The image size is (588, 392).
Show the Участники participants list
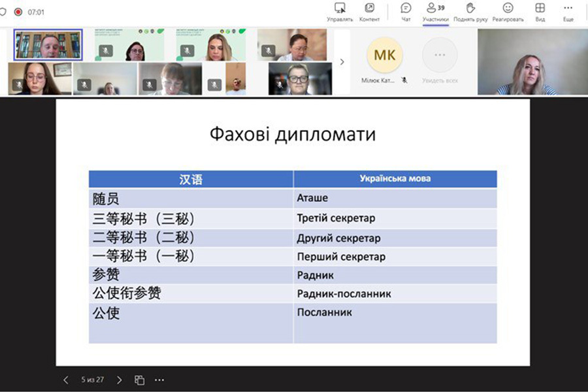[x=435, y=12]
